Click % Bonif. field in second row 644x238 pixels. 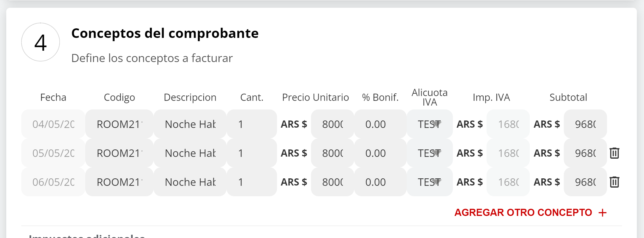[x=380, y=153]
